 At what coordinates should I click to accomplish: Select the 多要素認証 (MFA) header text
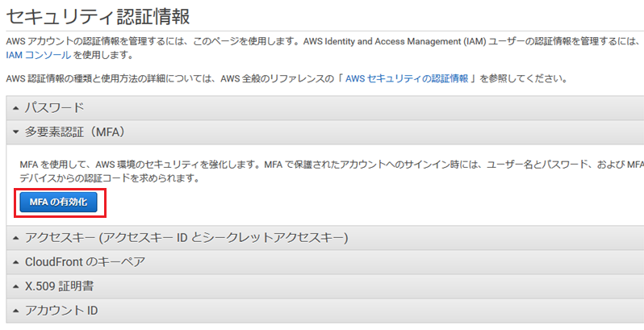75,132
